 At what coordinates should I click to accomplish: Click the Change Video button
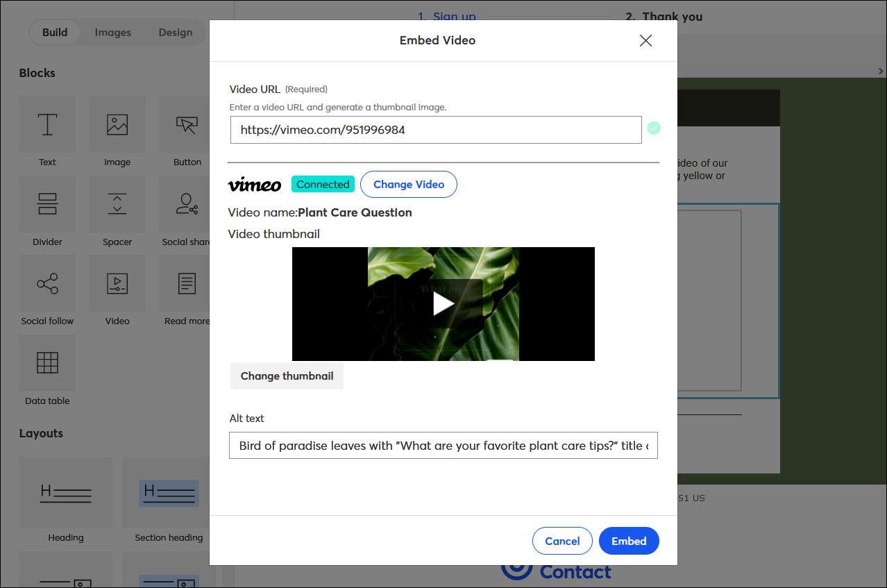pyautogui.click(x=409, y=184)
